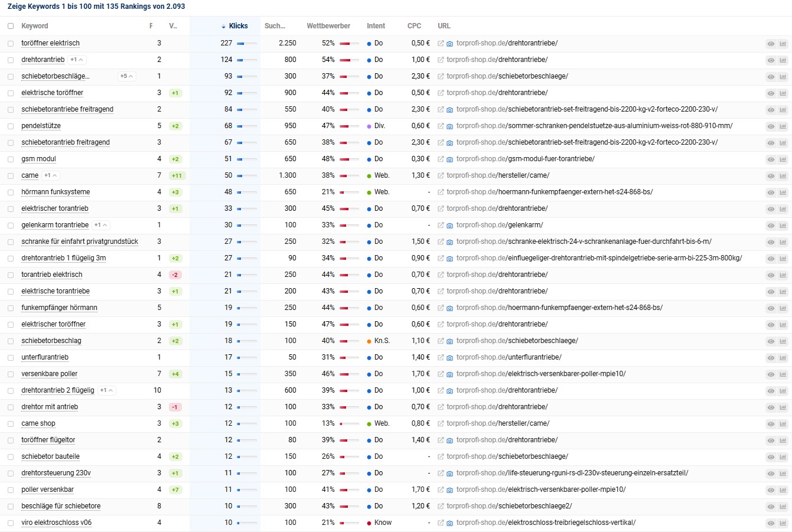Check the checkbox for "pendelstütze"
Viewport: 792px width, 532px height.
10,126
